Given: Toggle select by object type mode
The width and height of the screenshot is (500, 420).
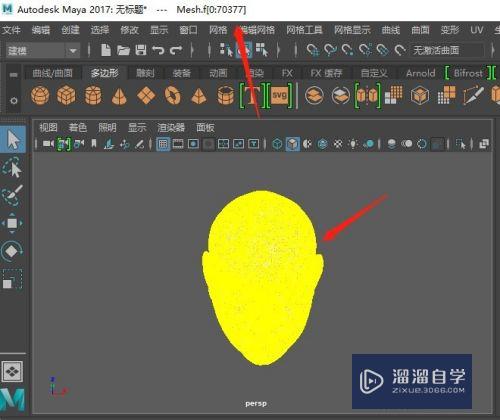Looking at the screenshot, I should [x=244, y=50].
